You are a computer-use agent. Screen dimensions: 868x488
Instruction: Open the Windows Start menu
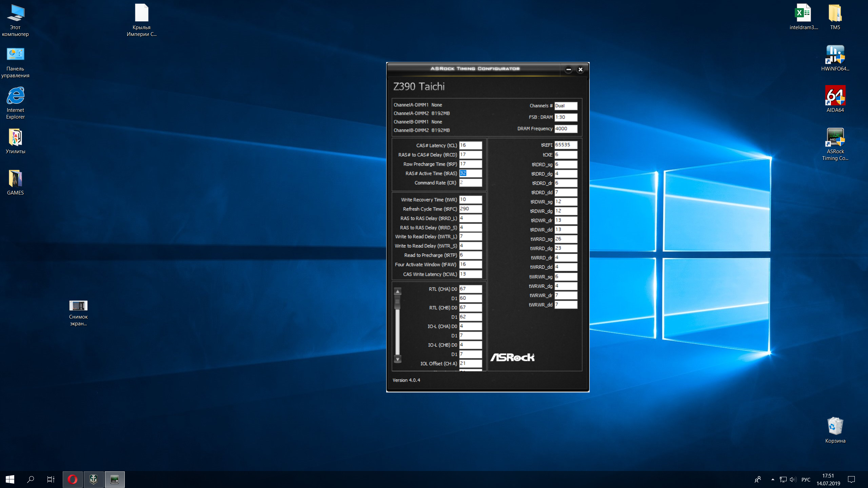tap(10, 479)
